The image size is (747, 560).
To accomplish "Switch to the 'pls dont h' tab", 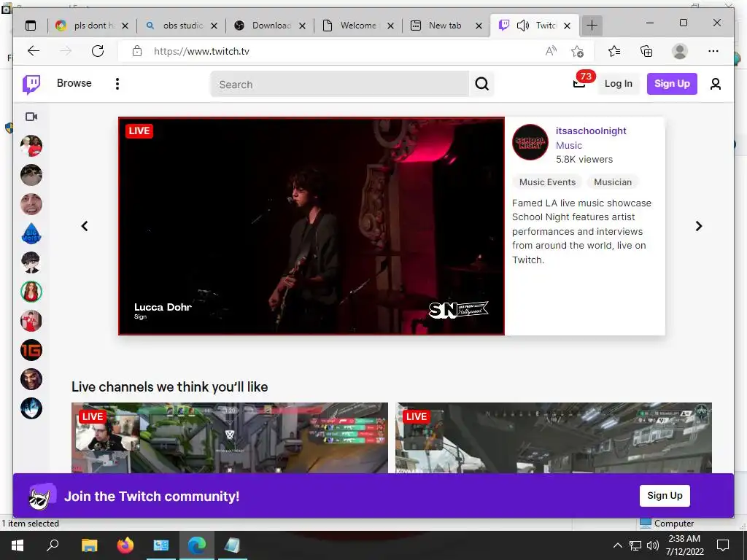I will 92,26.
